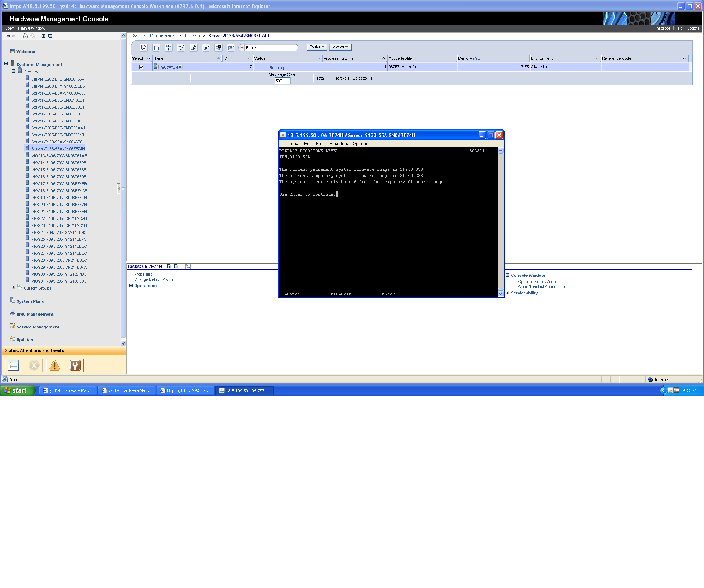The height and width of the screenshot is (588, 704).
Task: Click the Clear All Filters icon
Action: [x=181, y=48]
